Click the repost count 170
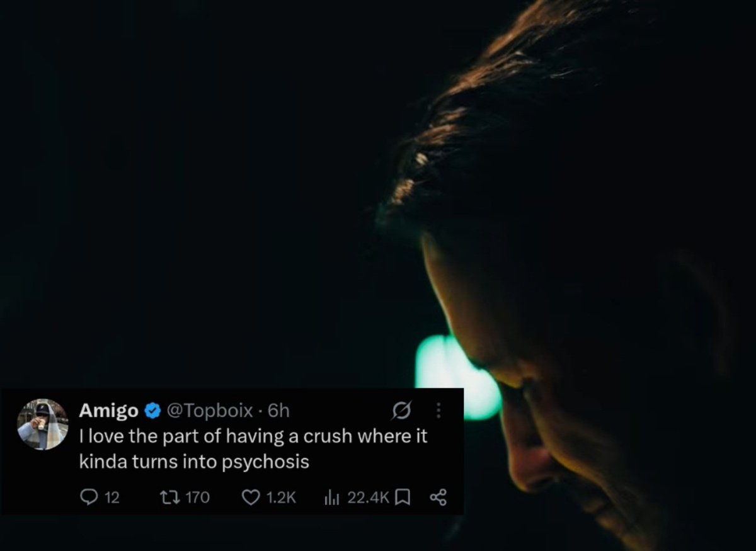The height and width of the screenshot is (551, 756). coord(198,497)
